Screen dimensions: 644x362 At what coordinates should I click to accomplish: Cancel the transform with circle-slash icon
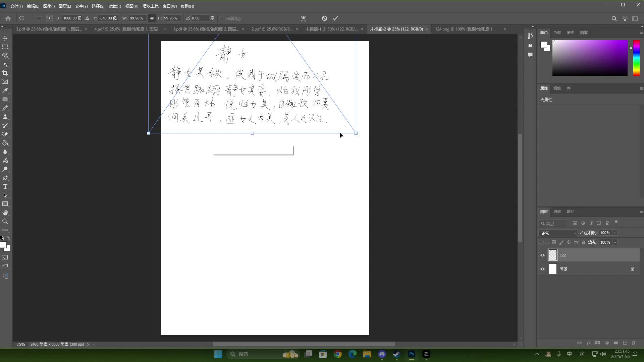(x=324, y=18)
